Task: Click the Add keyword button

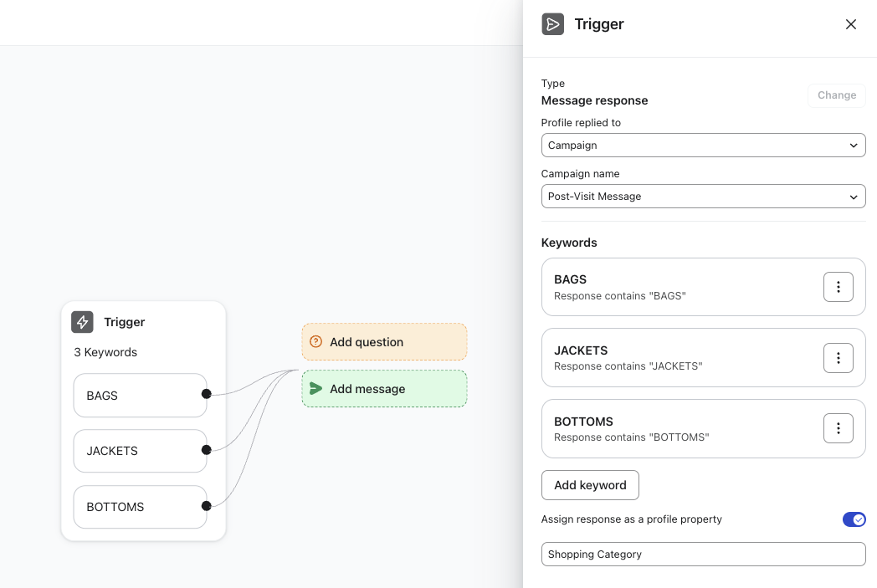Action: [590, 485]
